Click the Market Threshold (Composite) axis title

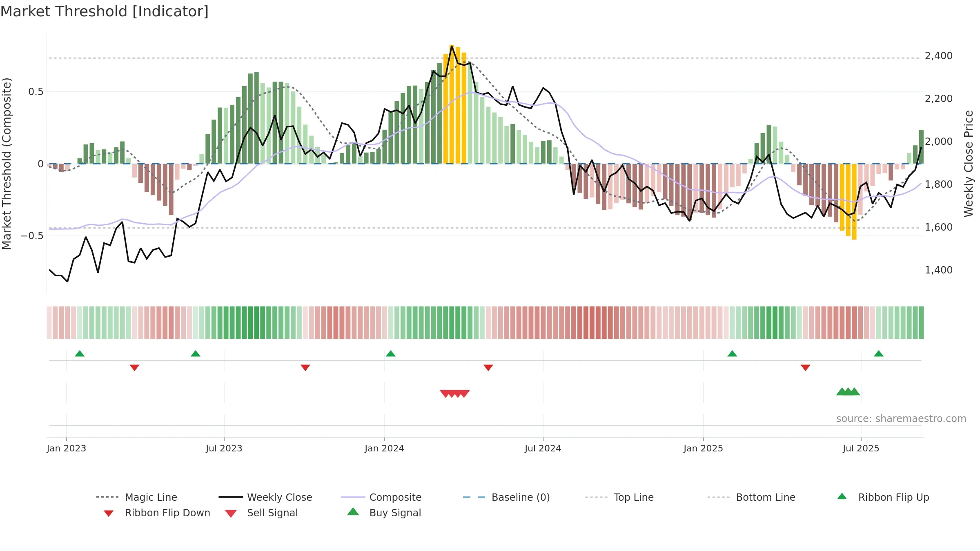pos(7,164)
